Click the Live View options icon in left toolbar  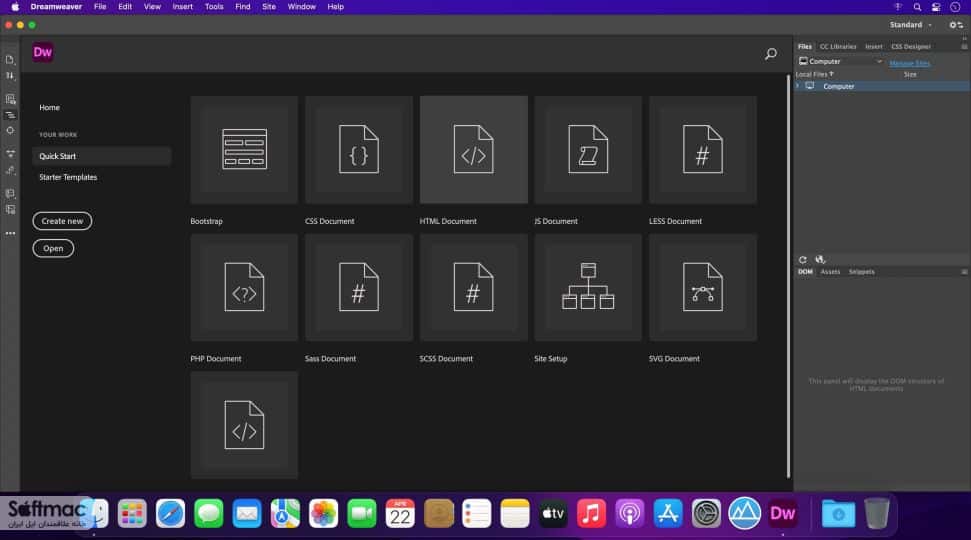[10, 99]
